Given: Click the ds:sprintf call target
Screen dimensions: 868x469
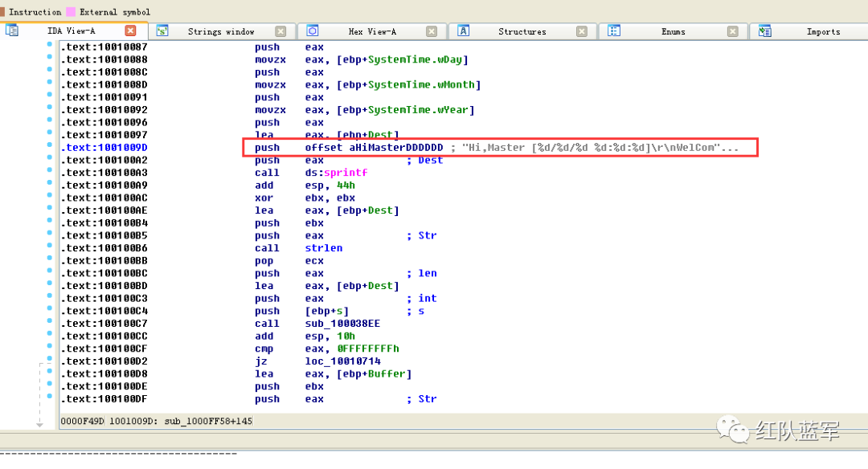Looking at the screenshot, I should point(336,173).
